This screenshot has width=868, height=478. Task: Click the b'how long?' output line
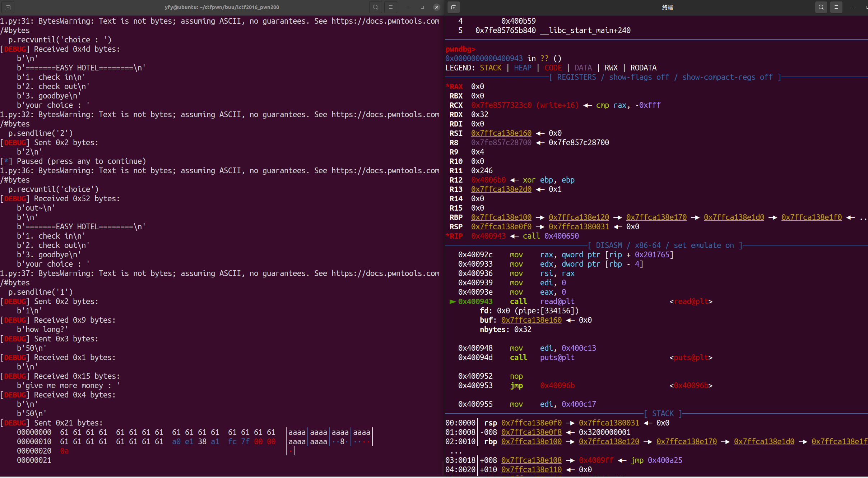[x=42, y=330]
